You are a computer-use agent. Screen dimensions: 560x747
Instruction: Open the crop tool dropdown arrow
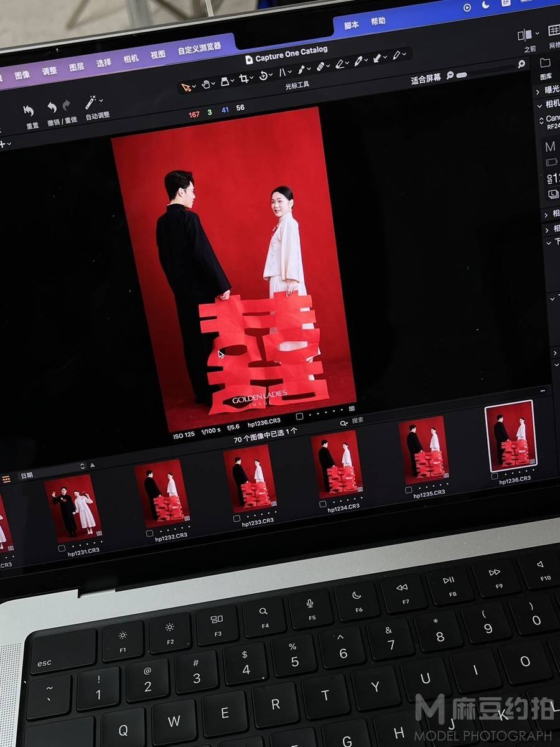[252, 77]
